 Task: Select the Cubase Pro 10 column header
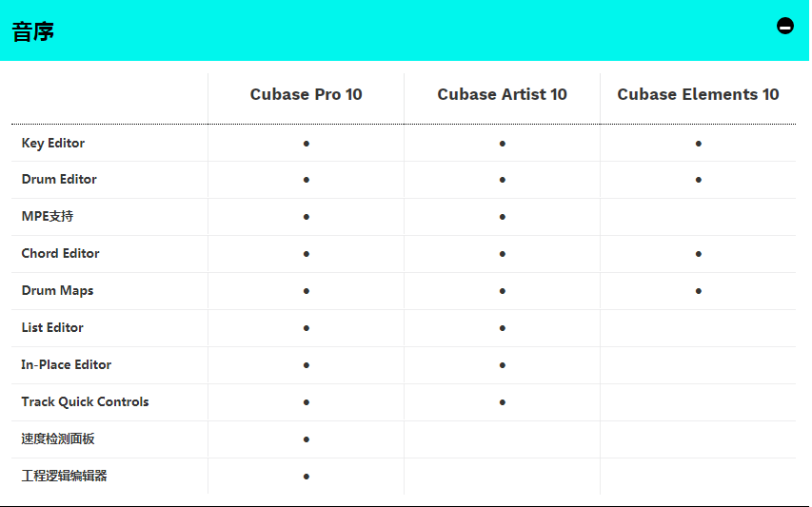coord(307,94)
